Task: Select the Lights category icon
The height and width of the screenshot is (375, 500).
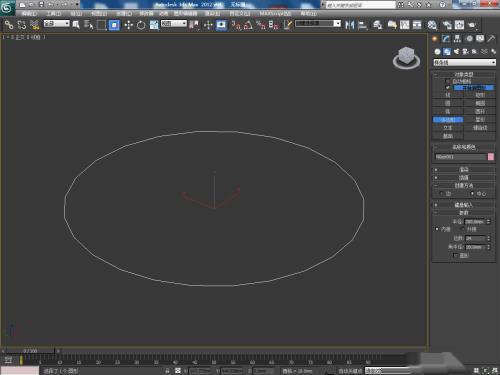Action: click(x=456, y=52)
